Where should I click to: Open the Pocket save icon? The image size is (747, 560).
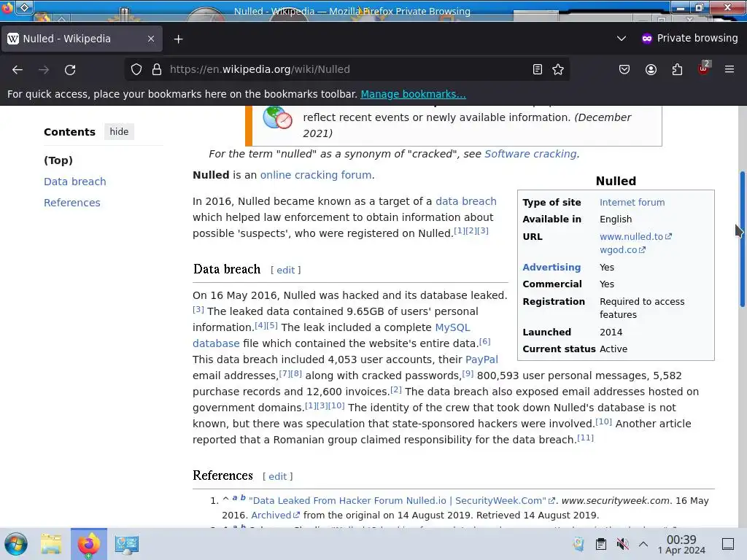[x=624, y=69]
